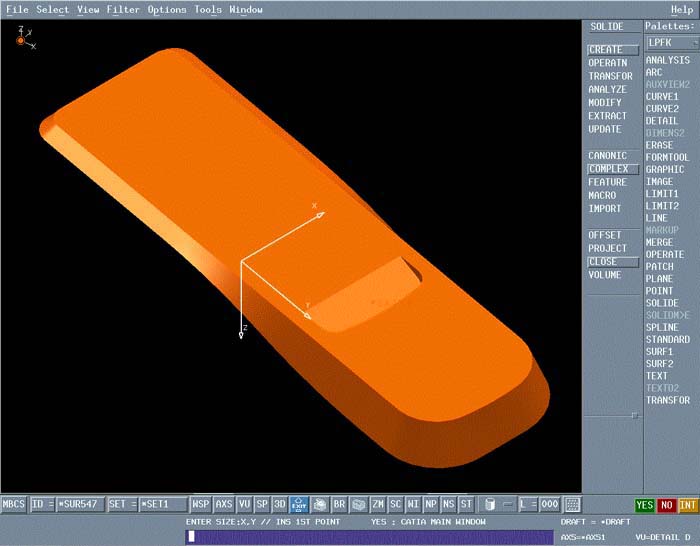Click the cylinder solid icon in bottom toolbar
The width and height of the screenshot is (700, 546).
[489, 505]
